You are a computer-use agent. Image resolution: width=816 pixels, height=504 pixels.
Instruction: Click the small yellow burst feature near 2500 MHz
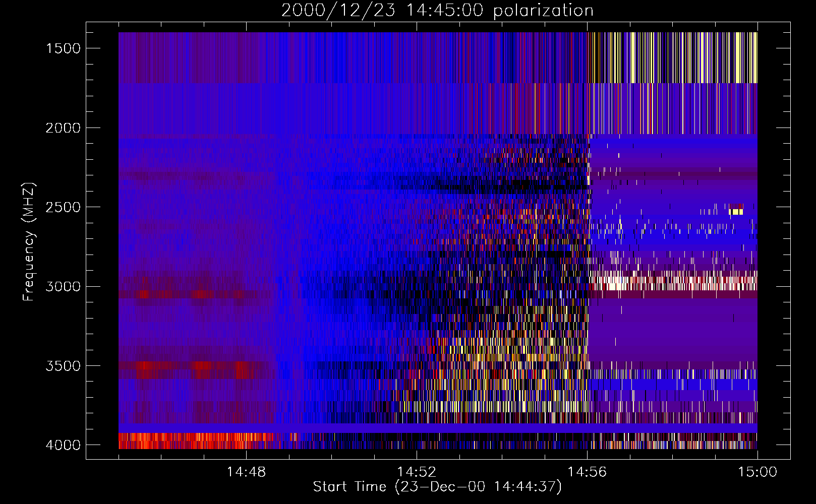[736, 212]
